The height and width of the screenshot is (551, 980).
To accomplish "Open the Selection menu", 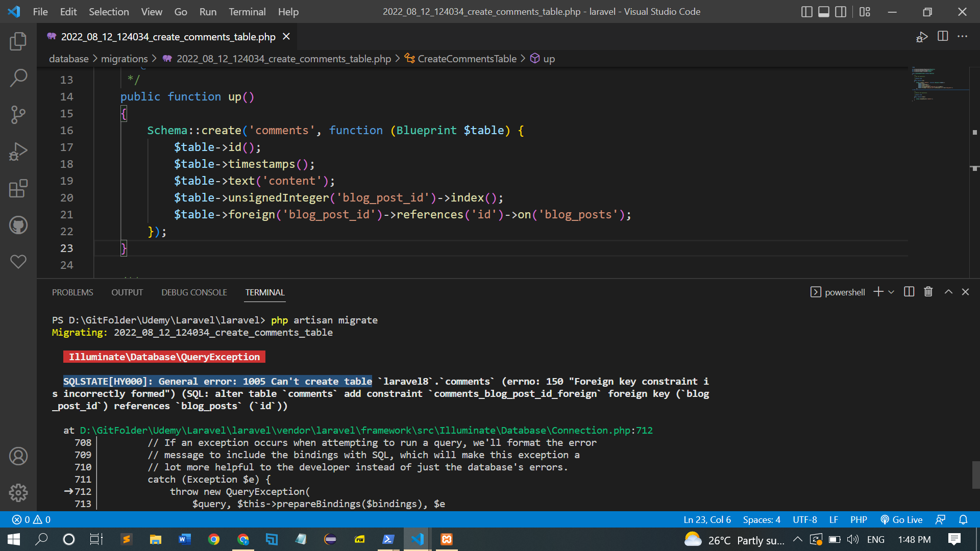I will coord(109,12).
